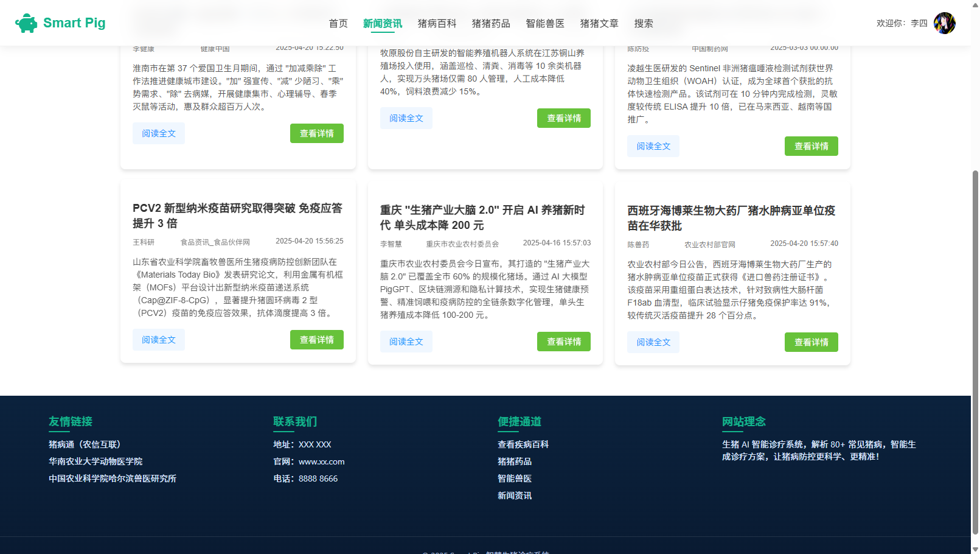
Task: Open 猪猪文章 from the top nav
Action: pyautogui.click(x=599, y=23)
